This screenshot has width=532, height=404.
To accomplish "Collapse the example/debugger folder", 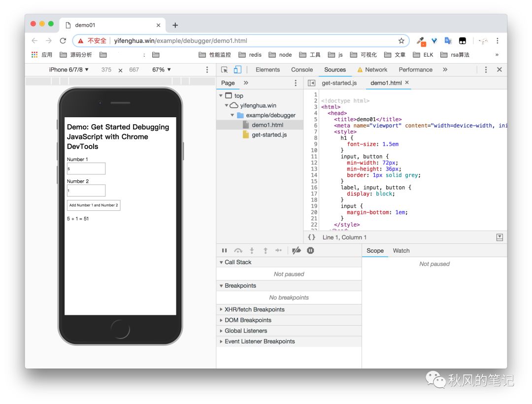I will (233, 115).
